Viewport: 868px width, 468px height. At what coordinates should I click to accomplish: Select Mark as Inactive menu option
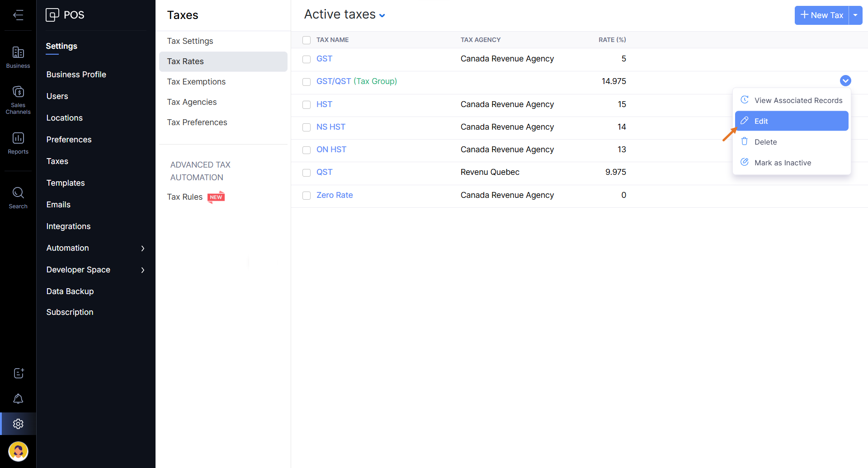(782, 163)
